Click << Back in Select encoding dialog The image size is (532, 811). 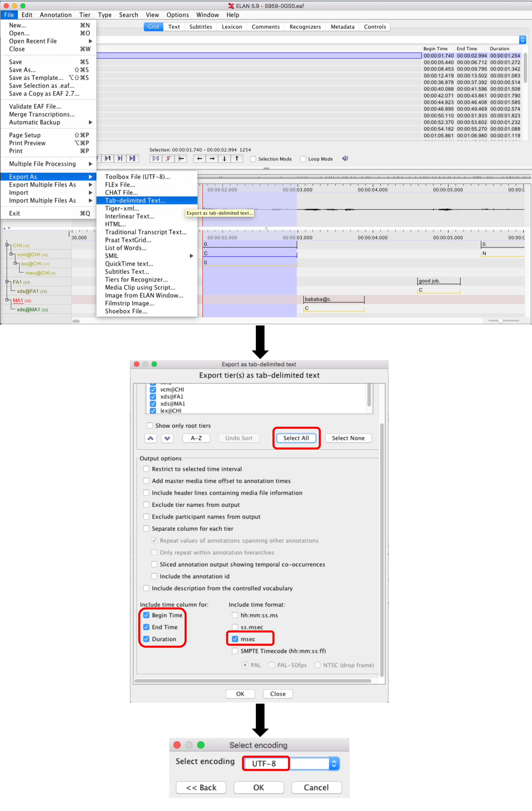[201, 788]
